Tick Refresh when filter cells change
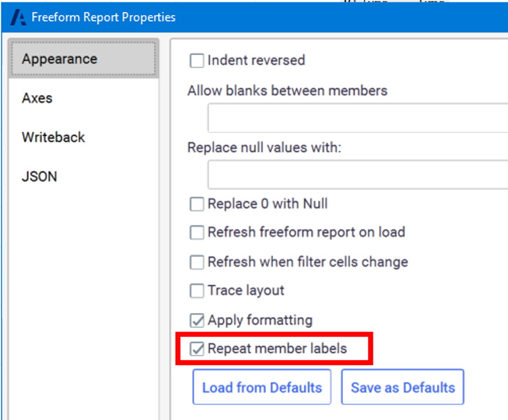508x420 pixels. [x=197, y=262]
